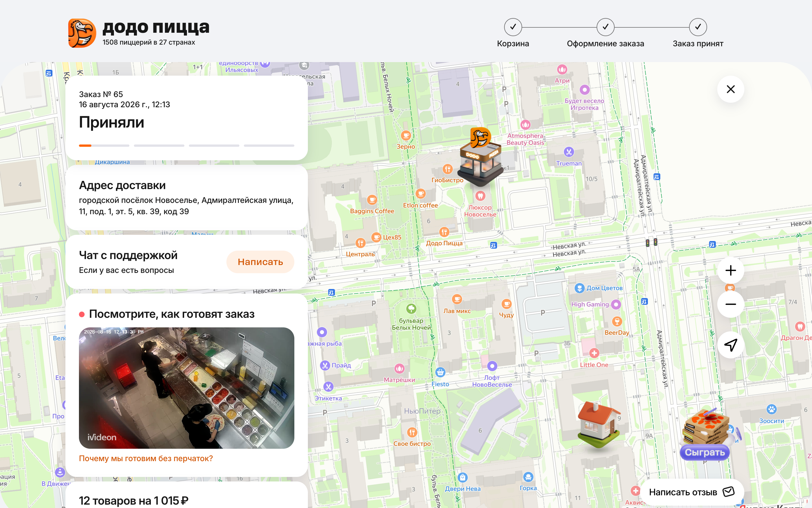Select the бульвар Белых Ночей park pin
Screen dimensions: 812x508
(411, 308)
